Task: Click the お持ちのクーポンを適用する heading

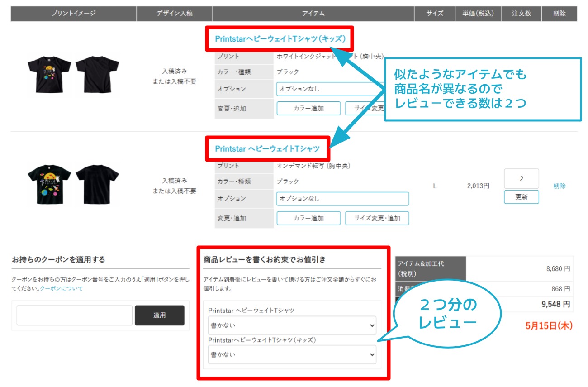Action: tap(58, 260)
